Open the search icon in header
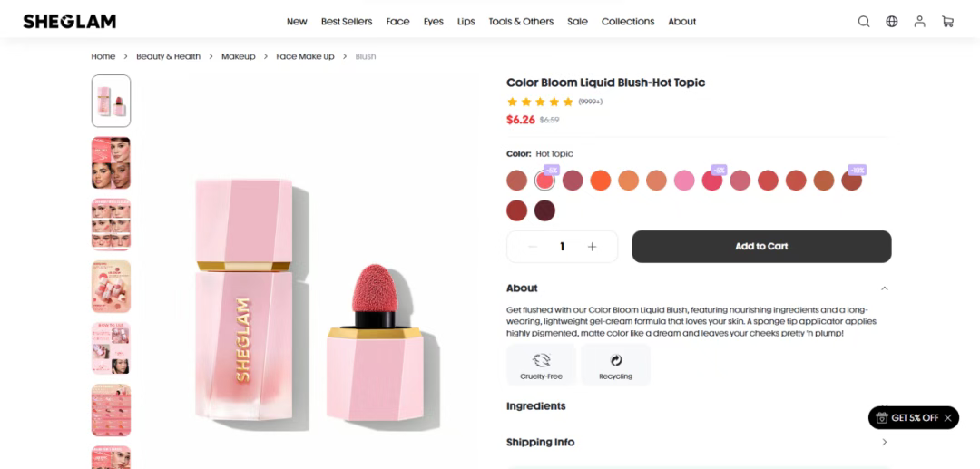 click(x=864, y=22)
